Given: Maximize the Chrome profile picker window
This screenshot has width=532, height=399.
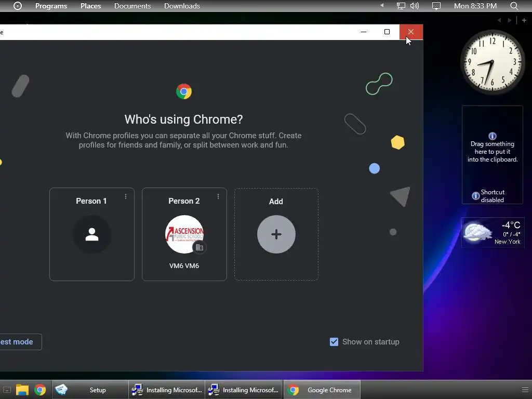Looking at the screenshot, I should click(x=387, y=32).
